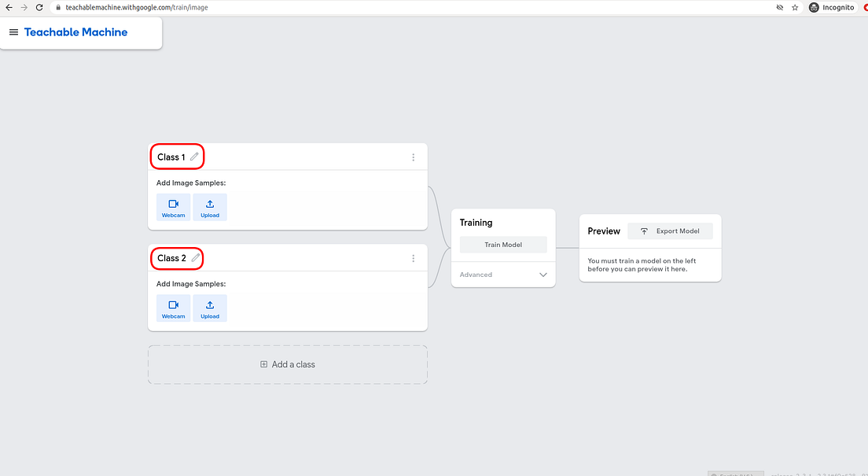Open Upload for Class 2 image samples

[x=209, y=308]
